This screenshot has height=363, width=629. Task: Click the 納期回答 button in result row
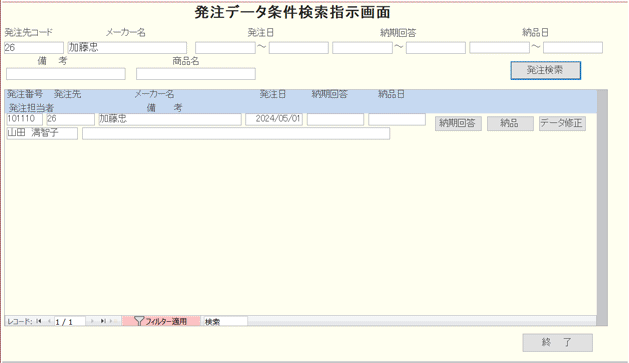point(458,123)
